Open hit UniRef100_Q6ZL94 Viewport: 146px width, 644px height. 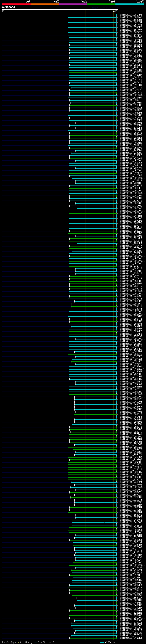pyautogui.click(x=131, y=22)
